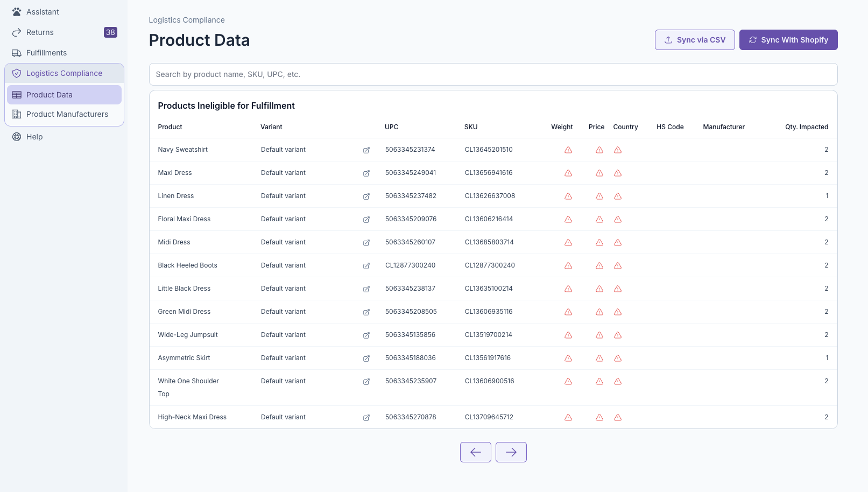Screen dimensions: 868x492
Task: Collapse the Logistics Compliance sidebar group
Action: click(x=64, y=73)
